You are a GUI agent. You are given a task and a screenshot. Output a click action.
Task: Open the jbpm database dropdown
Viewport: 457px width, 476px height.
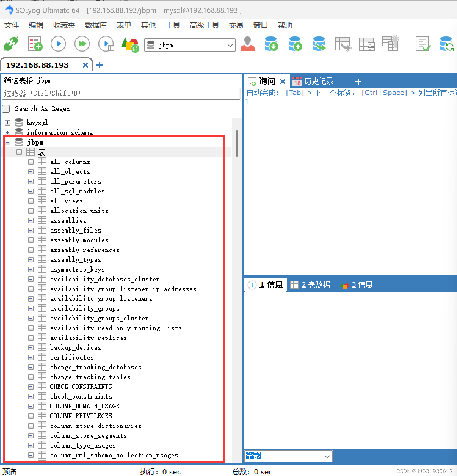[x=230, y=45]
